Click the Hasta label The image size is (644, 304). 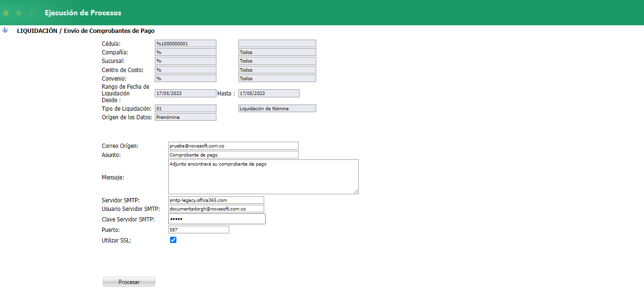pos(226,94)
